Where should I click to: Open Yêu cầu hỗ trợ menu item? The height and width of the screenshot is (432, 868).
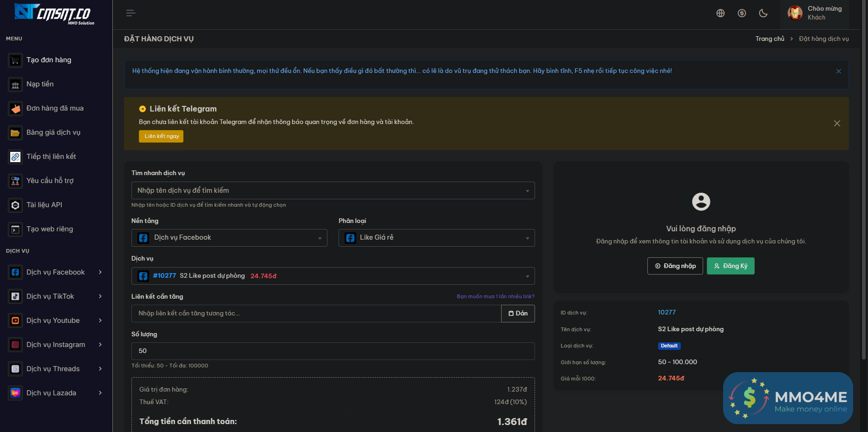click(x=50, y=181)
